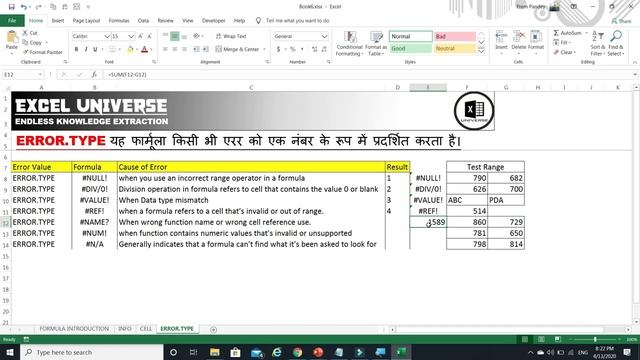
Task: Click the Fill Color bucket icon
Action: point(130,49)
